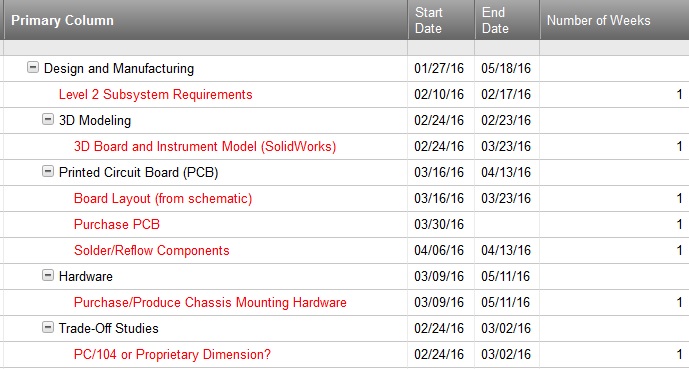This screenshot has width=689, height=369.
Task: Select PC/104 or Proprietary Dimension task
Action: pyautogui.click(x=172, y=354)
